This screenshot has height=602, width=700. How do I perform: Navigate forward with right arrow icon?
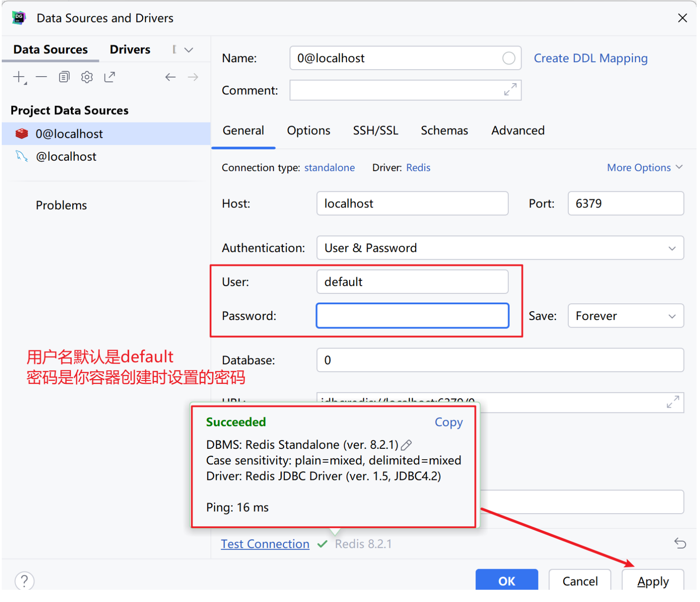tap(193, 77)
